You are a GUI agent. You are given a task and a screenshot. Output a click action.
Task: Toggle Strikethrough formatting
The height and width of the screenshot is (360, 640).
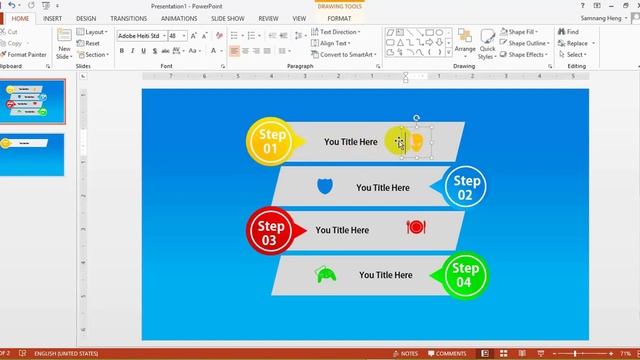tap(165, 51)
